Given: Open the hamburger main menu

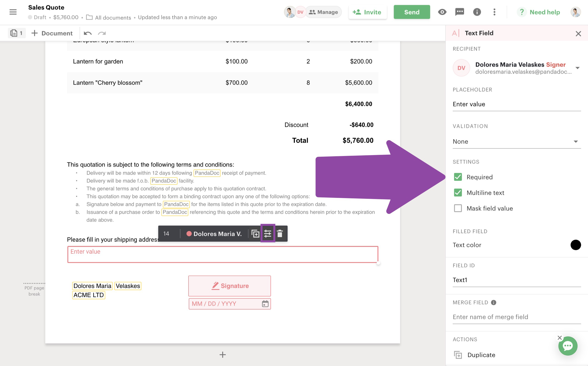Looking at the screenshot, I should tap(13, 12).
